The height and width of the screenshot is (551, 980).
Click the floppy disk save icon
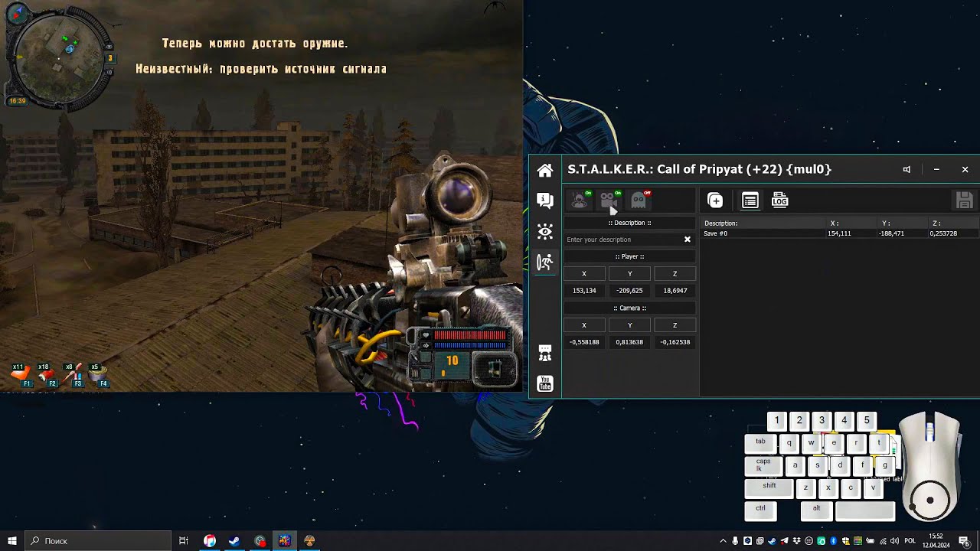(965, 201)
